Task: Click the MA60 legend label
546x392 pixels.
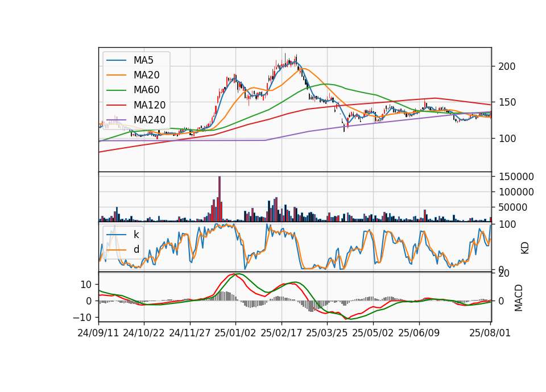Action: click(146, 90)
